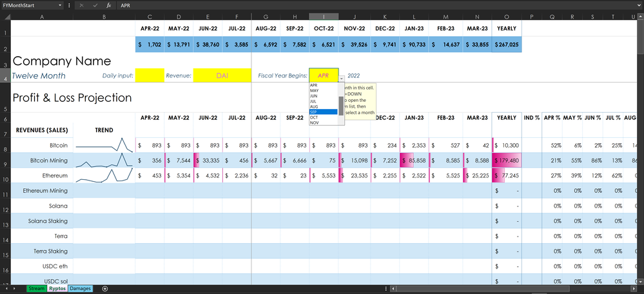Viewport: 644px width, 294px height.
Task: Click the formula bar confirm checkmark icon
Action: pos(95,5)
